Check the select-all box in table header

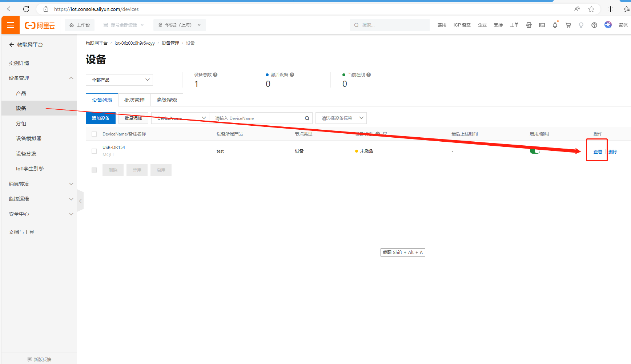pyautogui.click(x=94, y=134)
